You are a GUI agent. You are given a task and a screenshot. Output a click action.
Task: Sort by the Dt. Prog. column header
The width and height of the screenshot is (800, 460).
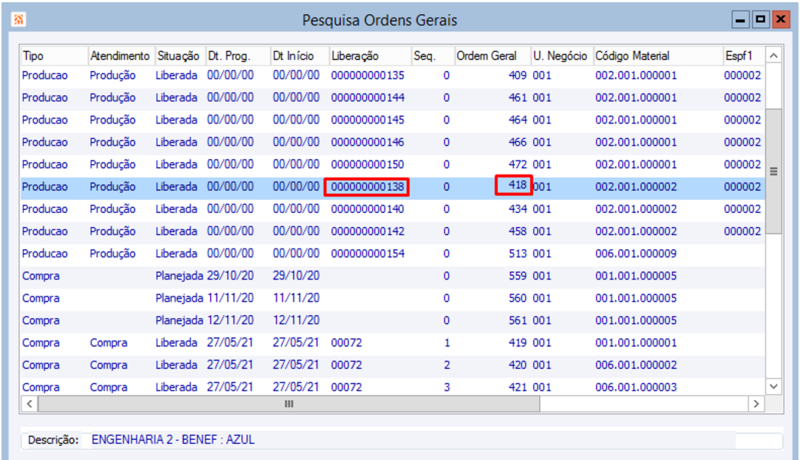pyautogui.click(x=238, y=56)
